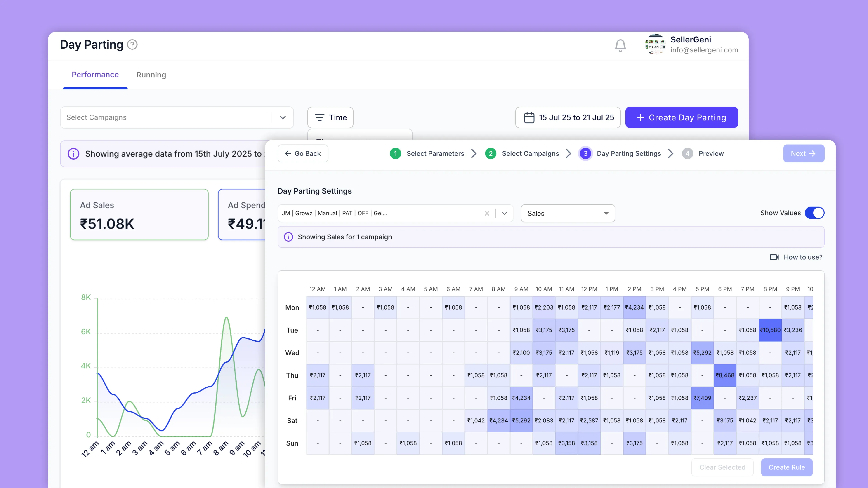
Task: Switch to the Running tab
Action: (x=151, y=75)
